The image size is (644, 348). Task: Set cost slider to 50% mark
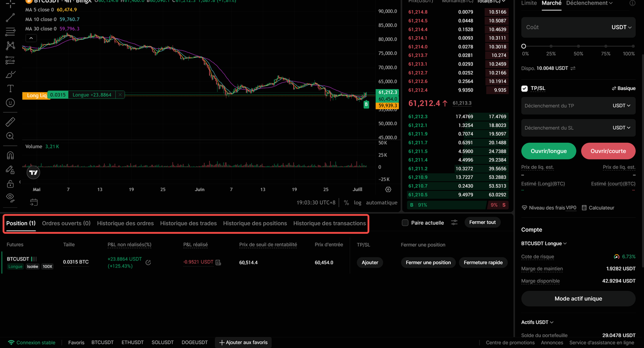[x=578, y=46]
